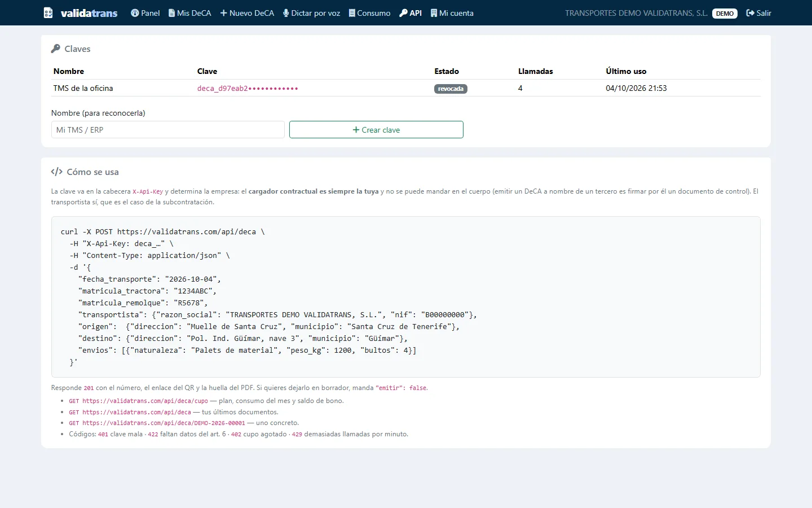Viewport: 812px width, 508px height.
Task: Click the Crear clave button
Action: (x=376, y=130)
